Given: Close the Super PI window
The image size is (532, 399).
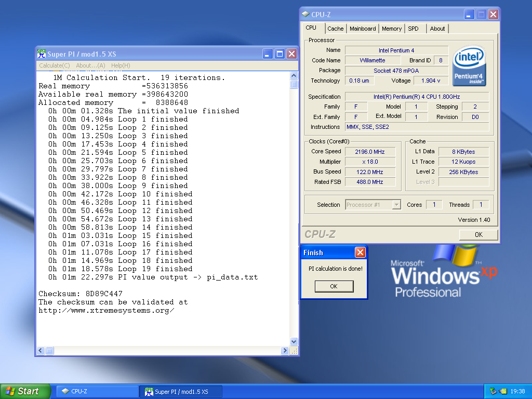Looking at the screenshot, I should coord(292,54).
